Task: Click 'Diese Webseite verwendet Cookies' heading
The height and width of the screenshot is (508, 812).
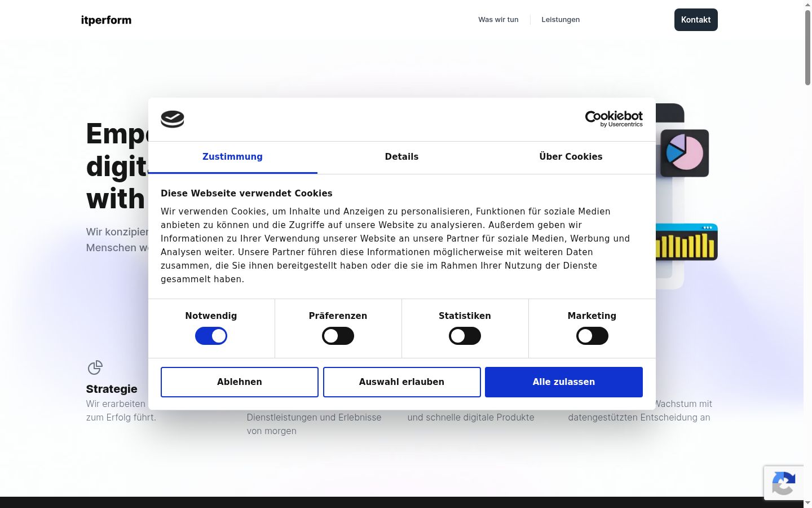Action: 246,193
